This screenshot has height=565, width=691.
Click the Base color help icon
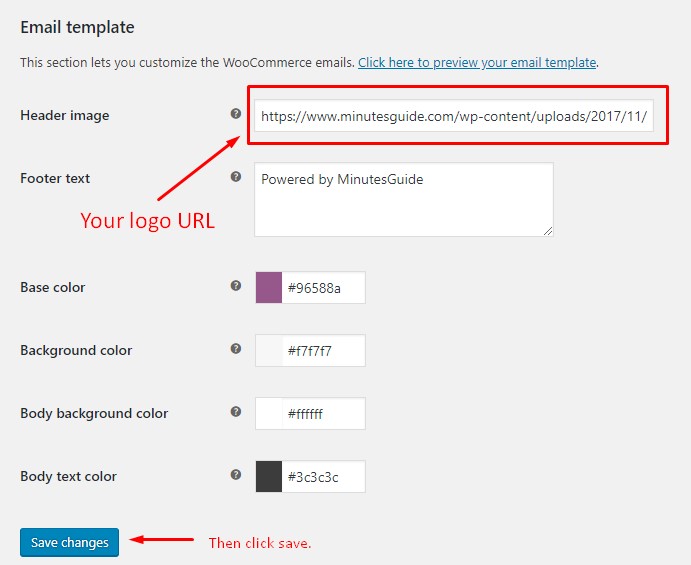click(x=236, y=286)
